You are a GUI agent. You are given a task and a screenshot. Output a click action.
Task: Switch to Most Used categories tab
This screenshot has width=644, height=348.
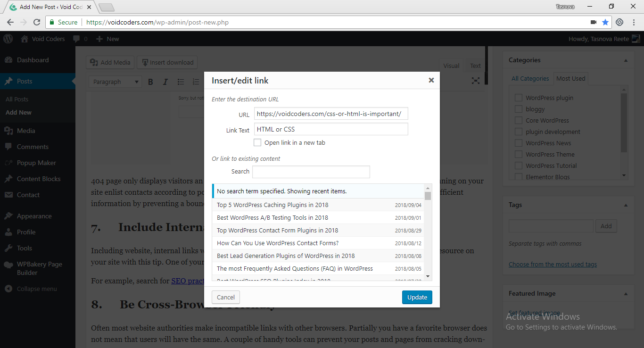click(x=571, y=78)
